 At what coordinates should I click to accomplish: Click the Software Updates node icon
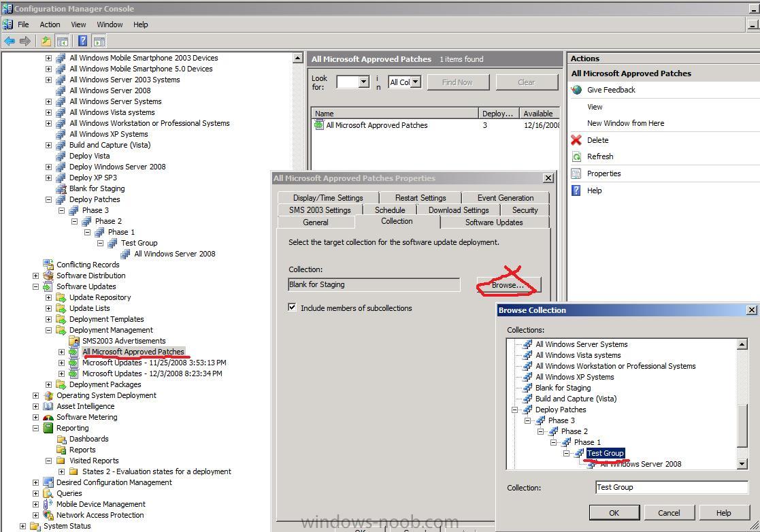48,286
